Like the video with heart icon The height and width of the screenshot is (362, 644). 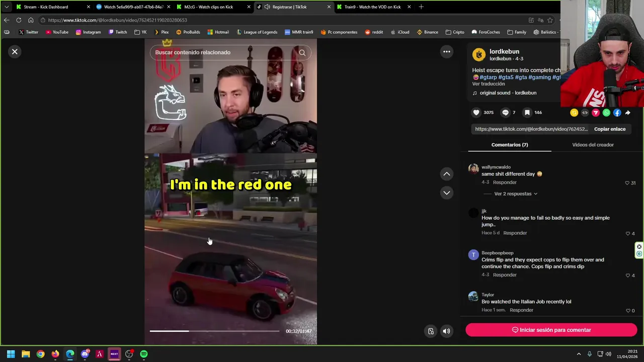(476, 113)
